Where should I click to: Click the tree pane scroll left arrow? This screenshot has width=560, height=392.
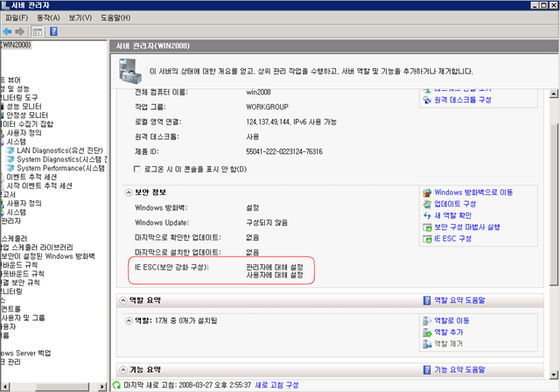[5, 387]
